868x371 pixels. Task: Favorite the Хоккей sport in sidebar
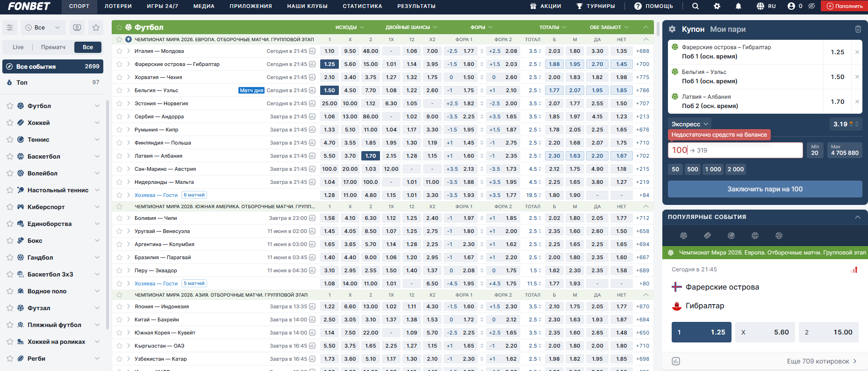coord(10,123)
